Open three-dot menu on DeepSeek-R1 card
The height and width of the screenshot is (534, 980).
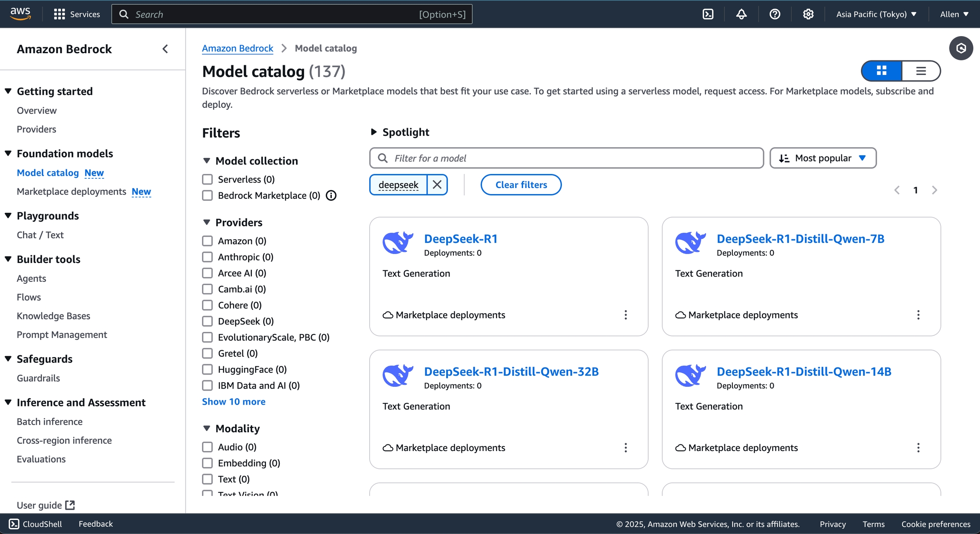[x=625, y=315]
